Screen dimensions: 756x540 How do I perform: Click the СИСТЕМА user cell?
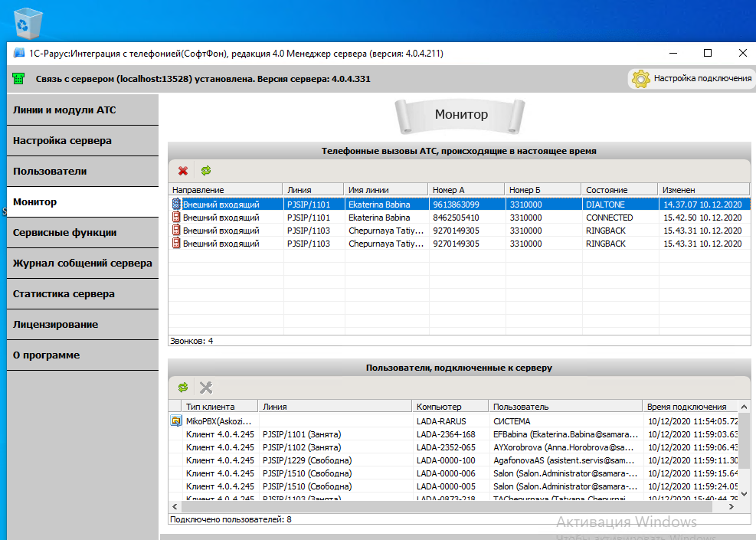click(x=566, y=421)
